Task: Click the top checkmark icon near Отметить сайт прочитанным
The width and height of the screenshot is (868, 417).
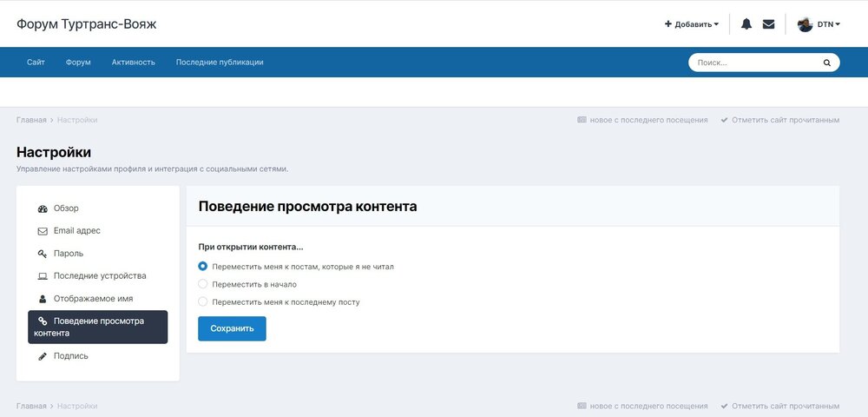Action: coord(724,120)
